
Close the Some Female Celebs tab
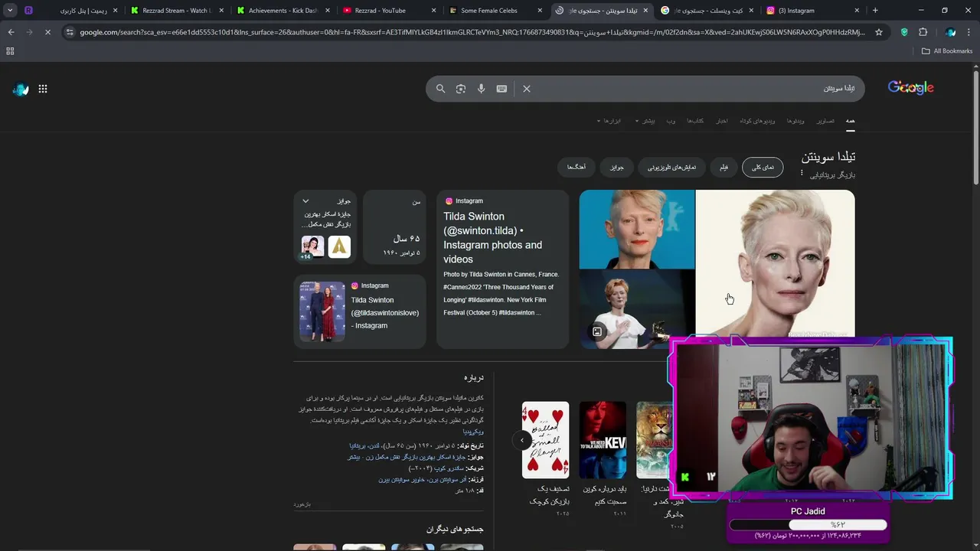point(540,11)
